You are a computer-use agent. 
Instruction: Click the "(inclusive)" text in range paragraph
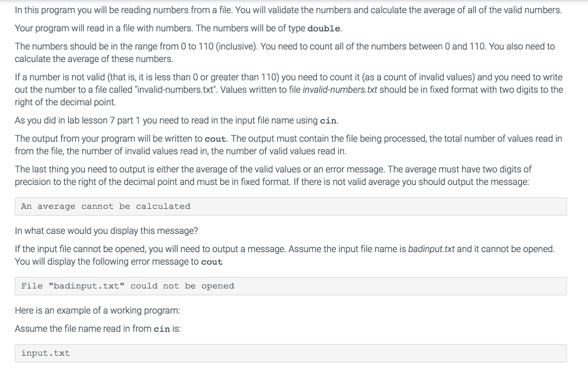(237, 47)
